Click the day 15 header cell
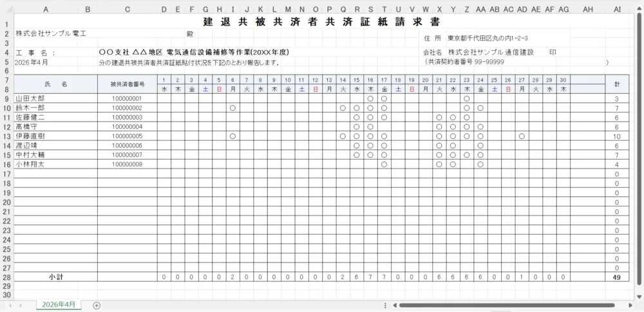 coord(357,80)
